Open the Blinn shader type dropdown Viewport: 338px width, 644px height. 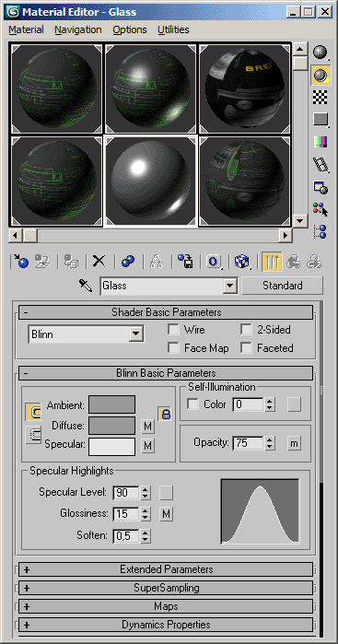tap(136, 334)
